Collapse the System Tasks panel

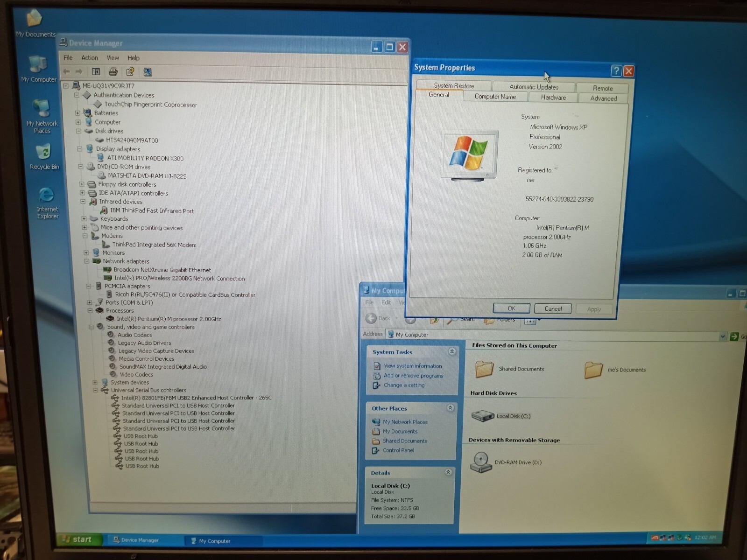(451, 351)
